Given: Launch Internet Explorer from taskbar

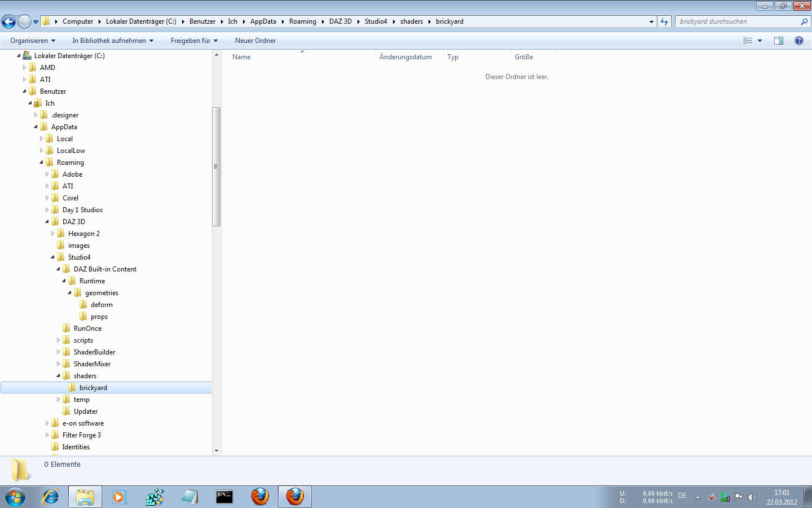Looking at the screenshot, I should pyautogui.click(x=51, y=497).
